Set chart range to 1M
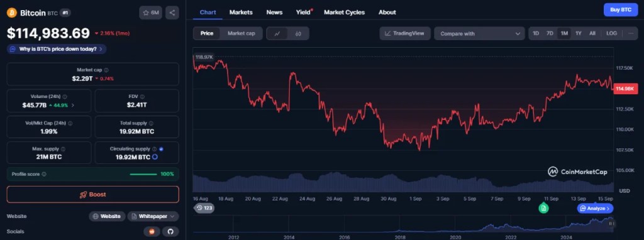 click(564, 33)
